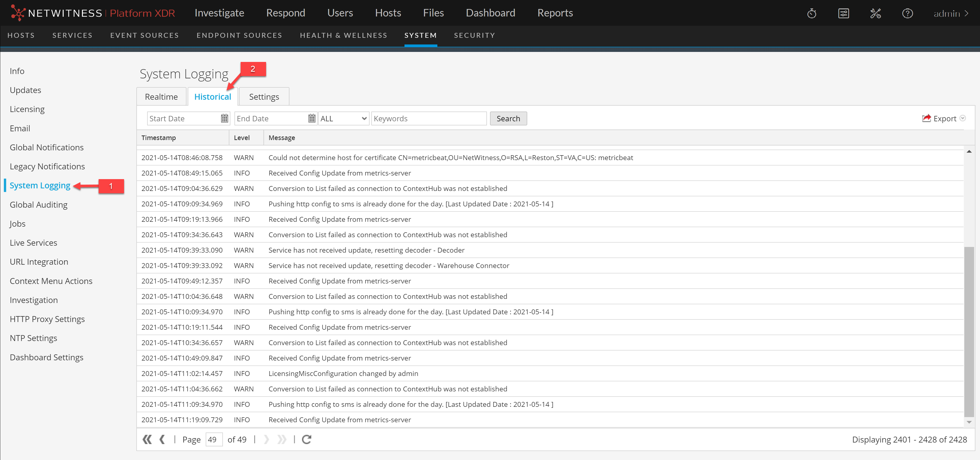Image resolution: width=980 pixels, height=460 pixels.
Task: Click into the Keywords input field
Action: (x=428, y=118)
